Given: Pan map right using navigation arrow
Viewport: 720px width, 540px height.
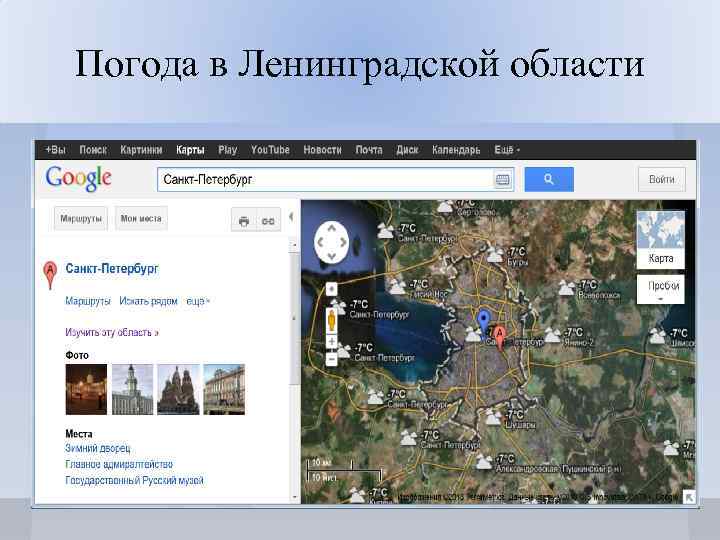Looking at the screenshot, I should (343, 242).
